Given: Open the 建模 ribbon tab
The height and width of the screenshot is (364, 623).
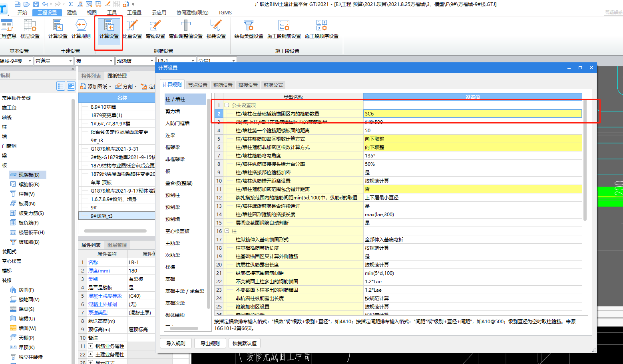Looking at the screenshot, I should [72, 12].
